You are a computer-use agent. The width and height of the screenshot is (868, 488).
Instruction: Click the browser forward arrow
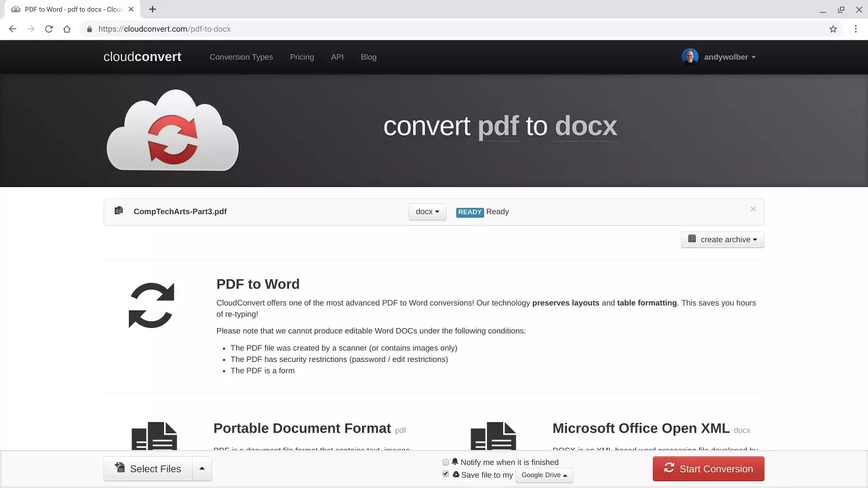31,29
